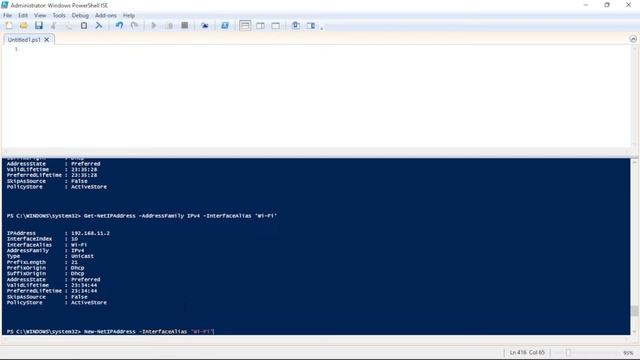This screenshot has width=640, height=360.
Task: Stop operation with the square icon
Action: pyautogui.click(x=184, y=25)
